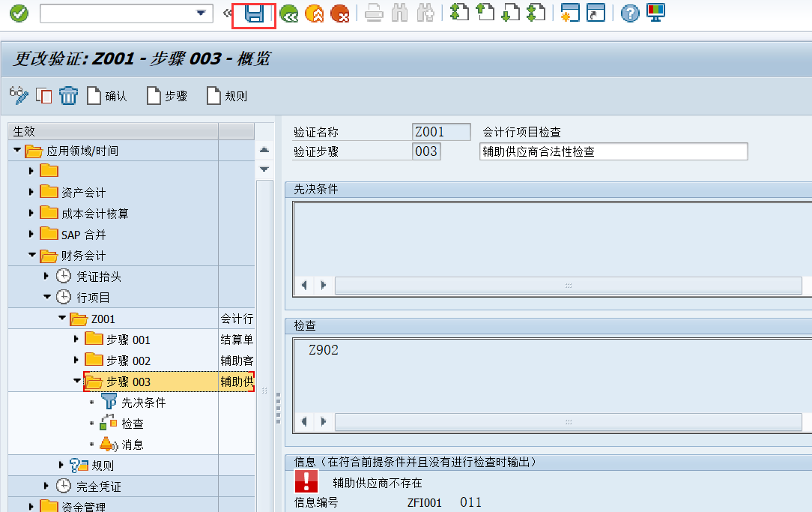Click the copy icon next to the pencil

pos(43,95)
